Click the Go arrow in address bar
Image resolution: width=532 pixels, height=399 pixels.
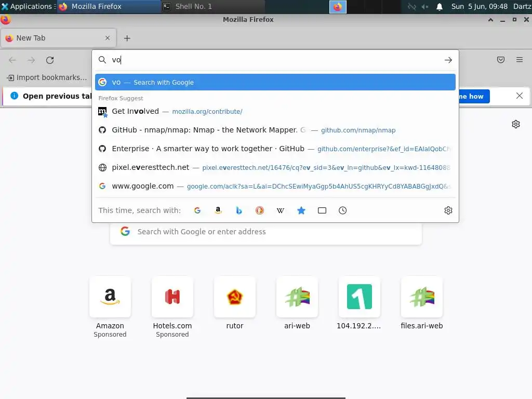click(448, 60)
